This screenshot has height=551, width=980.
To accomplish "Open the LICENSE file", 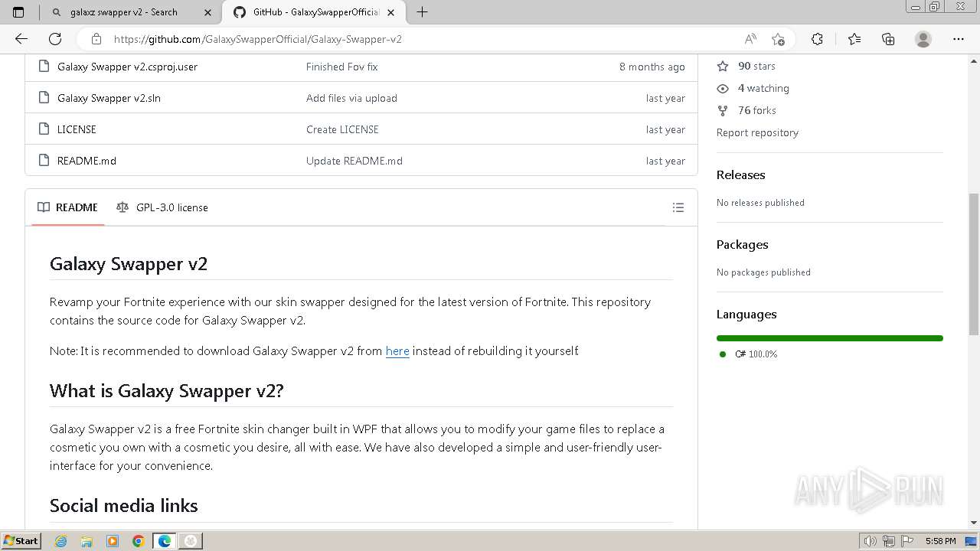I will (x=77, y=129).
